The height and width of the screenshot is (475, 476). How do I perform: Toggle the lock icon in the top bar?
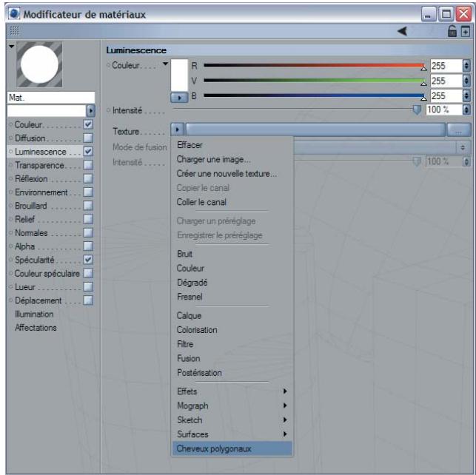pyautogui.click(x=453, y=30)
